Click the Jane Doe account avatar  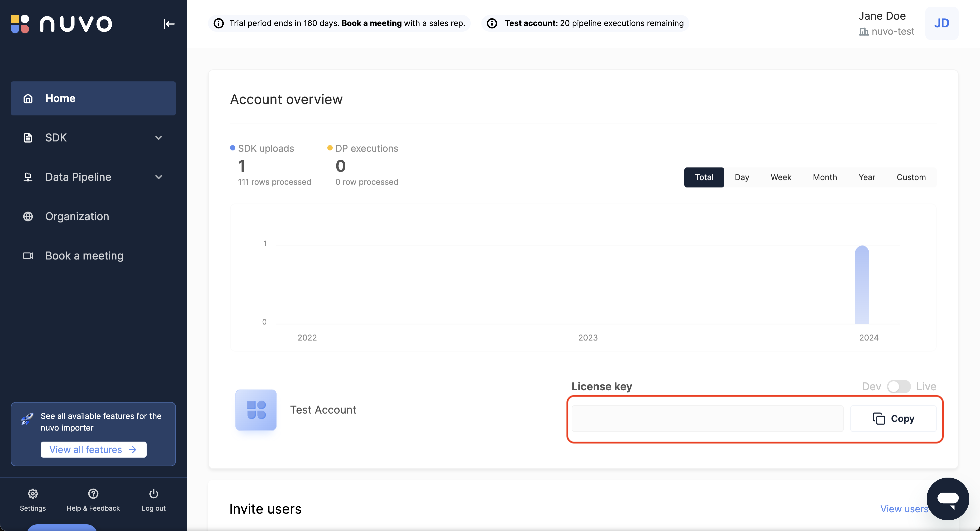coord(941,23)
